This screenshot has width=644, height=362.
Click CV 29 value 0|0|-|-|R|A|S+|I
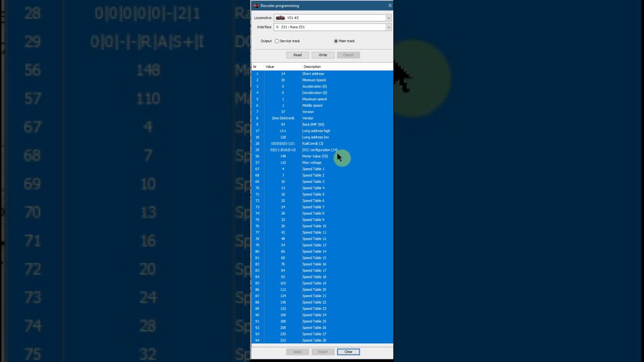[283, 150]
